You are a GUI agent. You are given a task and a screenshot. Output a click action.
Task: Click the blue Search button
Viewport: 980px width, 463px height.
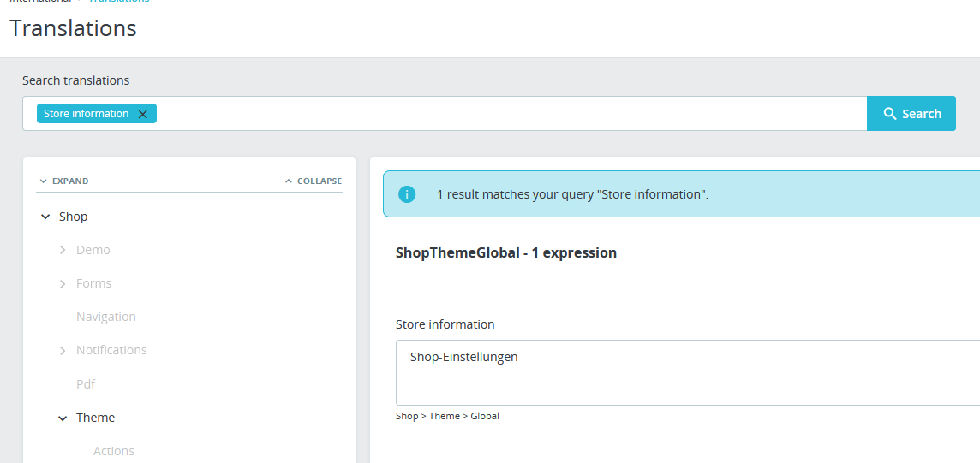pyautogui.click(x=911, y=114)
